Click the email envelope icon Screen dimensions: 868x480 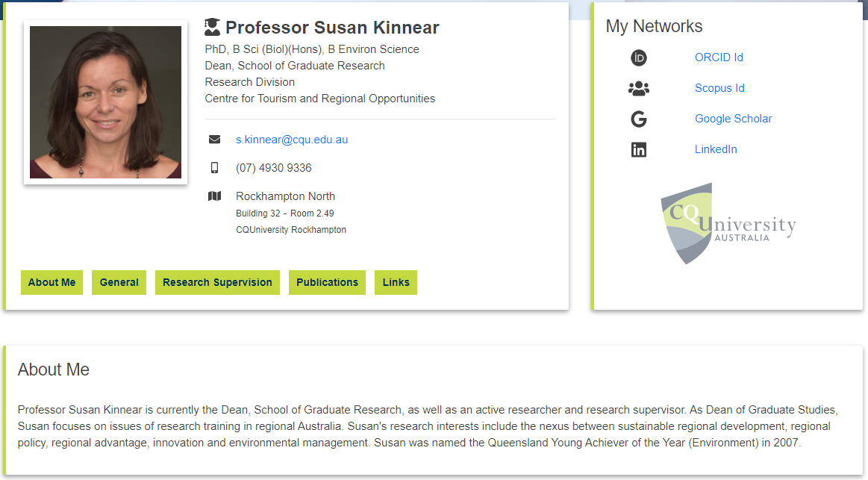point(214,140)
